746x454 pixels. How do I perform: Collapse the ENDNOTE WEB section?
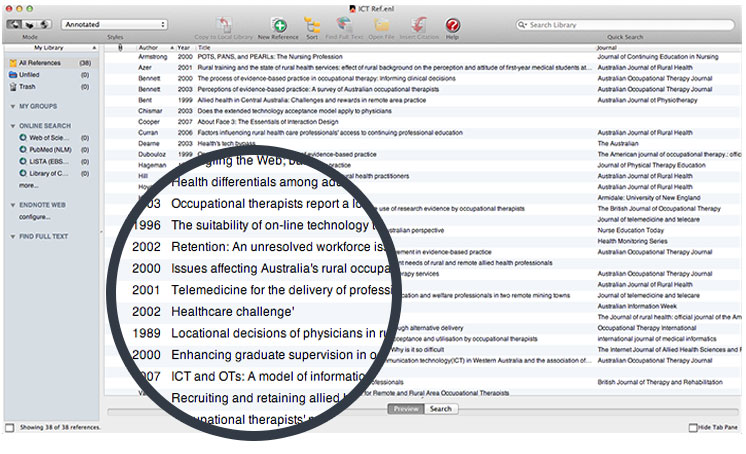[x=13, y=205]
